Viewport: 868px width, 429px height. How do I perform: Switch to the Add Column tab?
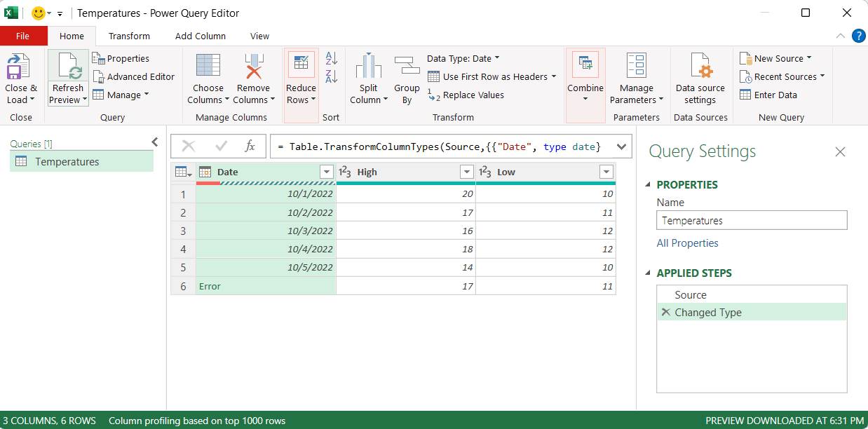(x=201, y=36)
